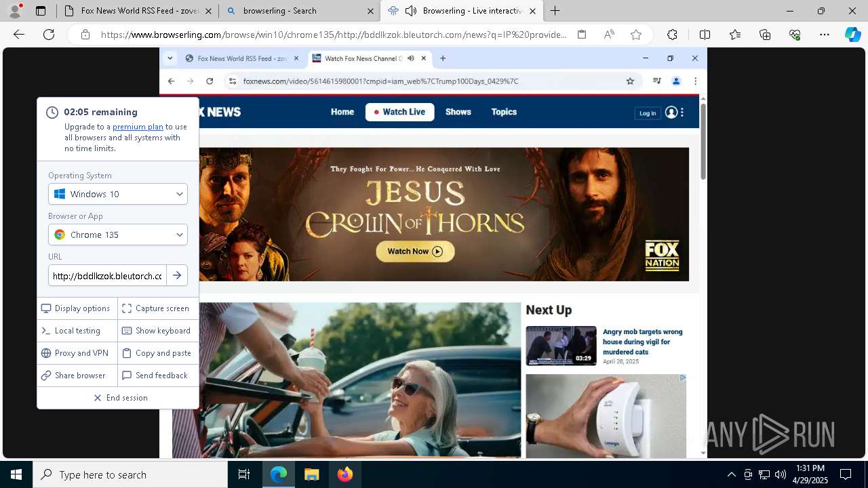Add page to Edge favorites star
Viewport: 868px width, 488px height.
tap(636, 35)
